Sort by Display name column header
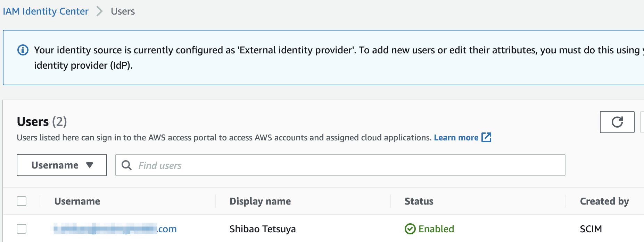This screenshot has width=644, height=242. pos(260,201)
